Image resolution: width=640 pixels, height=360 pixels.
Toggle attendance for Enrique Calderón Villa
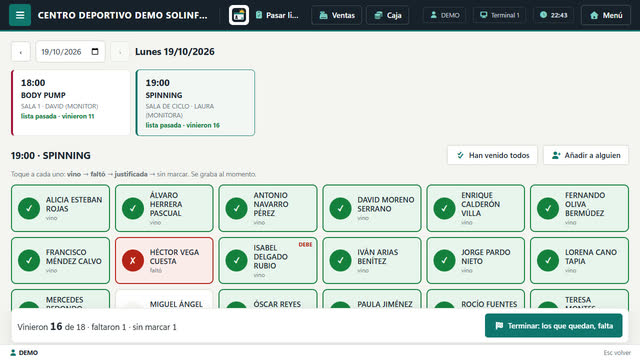click(476, 208)
